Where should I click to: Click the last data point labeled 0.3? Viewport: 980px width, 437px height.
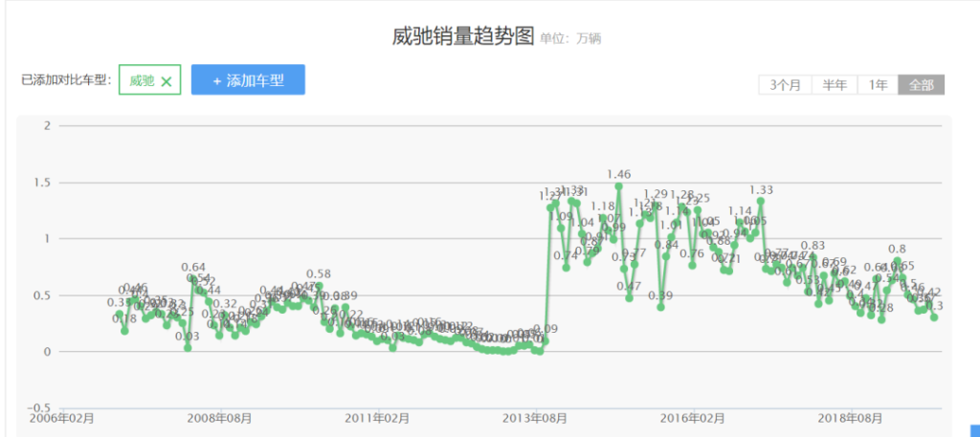[x=934, y=317]
